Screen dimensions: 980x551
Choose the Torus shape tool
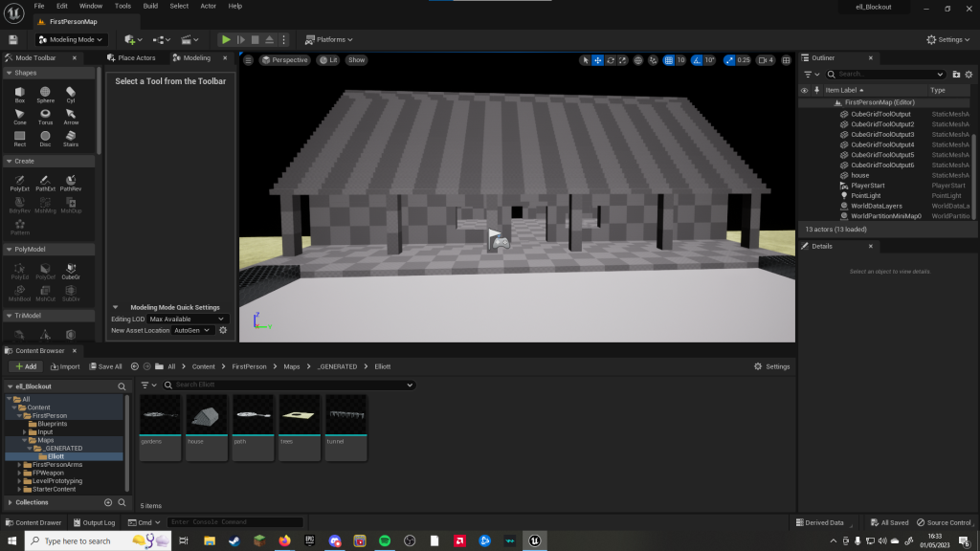coord(45,116)
